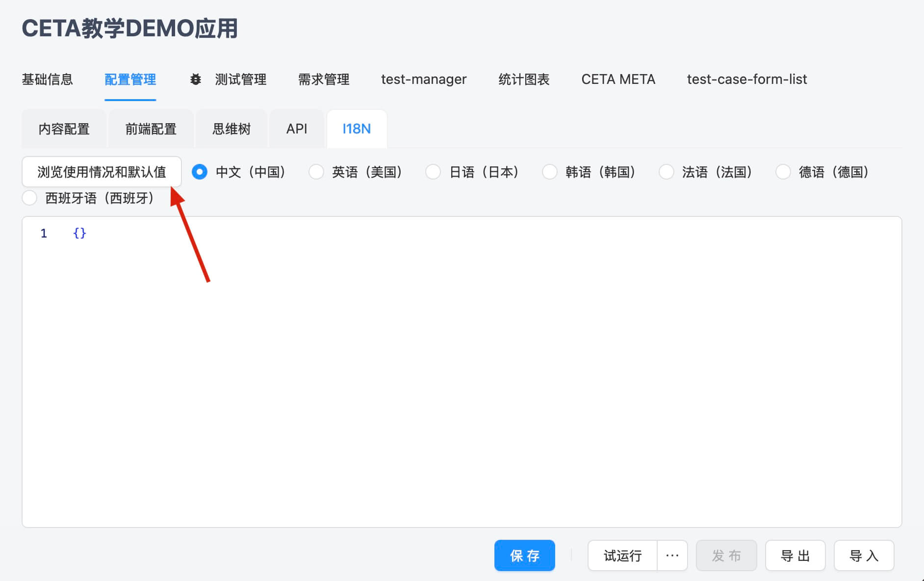Select the 中文（中国） radio option
Viewport: 924px width, 581px height.
[200, 172]
